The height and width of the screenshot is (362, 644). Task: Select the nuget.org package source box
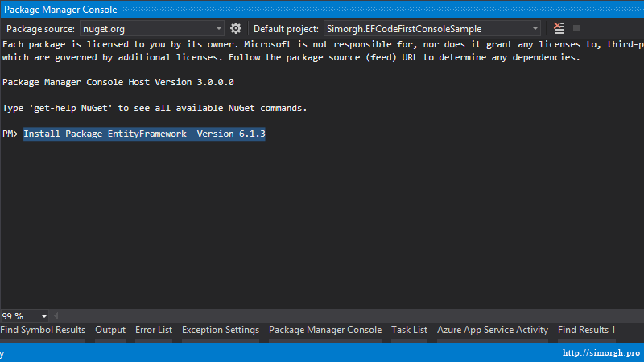click(152, 29)
